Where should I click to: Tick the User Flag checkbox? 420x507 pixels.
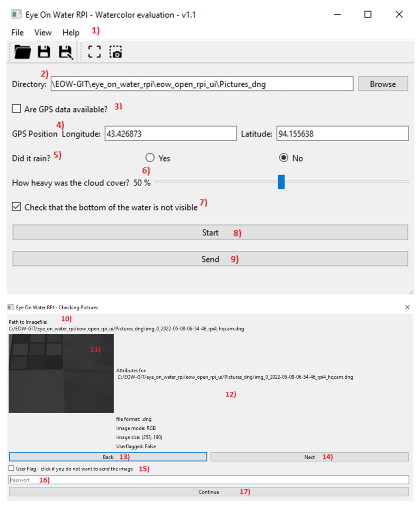[x=11, y=468]
